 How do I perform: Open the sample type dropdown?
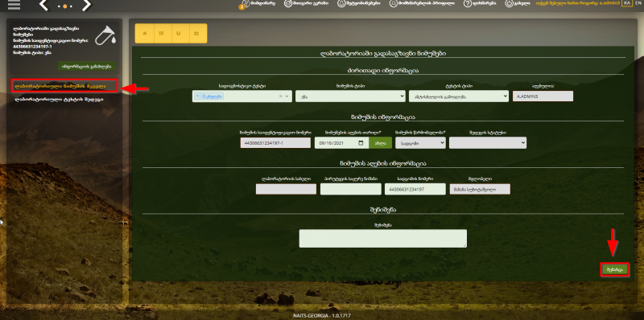point(351,96)
